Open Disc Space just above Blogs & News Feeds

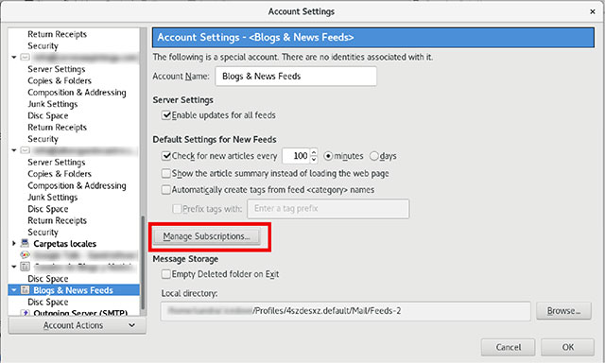pos(48,279)
